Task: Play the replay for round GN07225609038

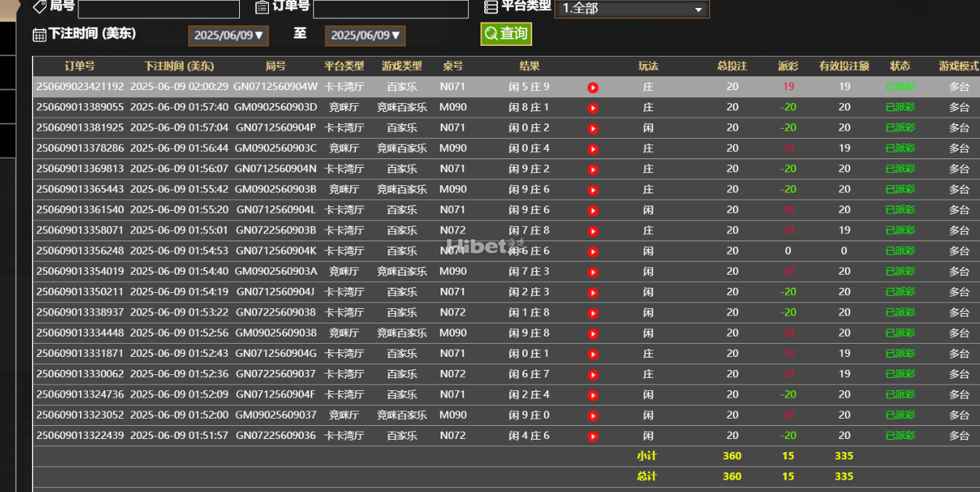Action: pos(593,312)
